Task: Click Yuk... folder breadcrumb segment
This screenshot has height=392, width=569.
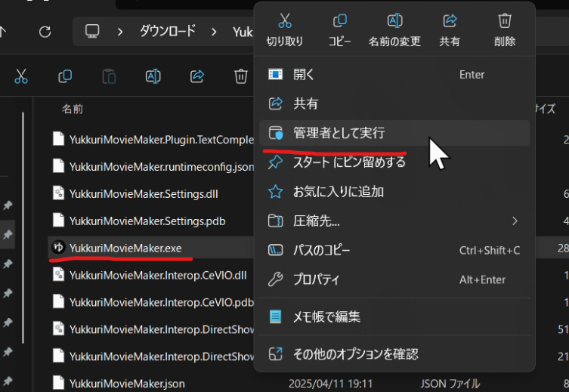Action: [x=243, y=32]
